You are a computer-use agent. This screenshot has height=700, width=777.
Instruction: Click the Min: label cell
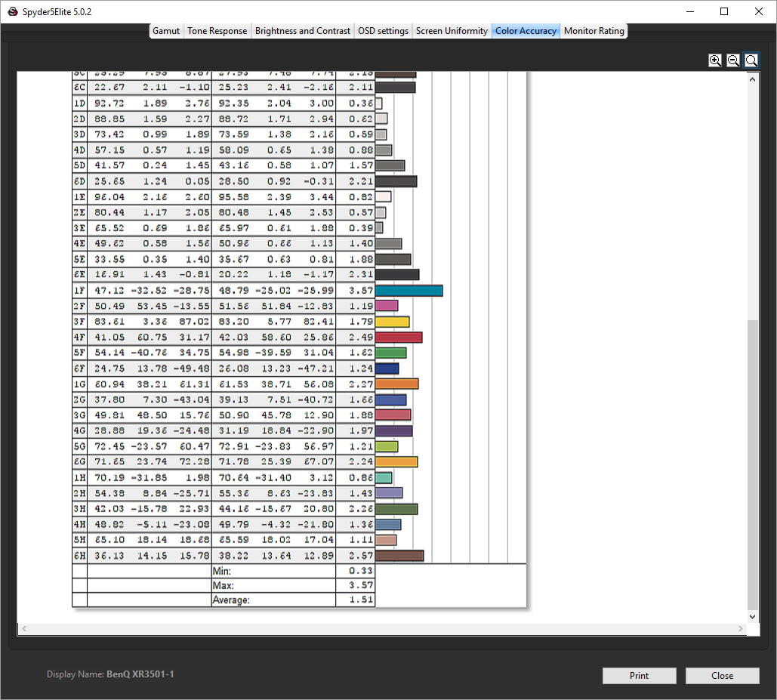273,571
